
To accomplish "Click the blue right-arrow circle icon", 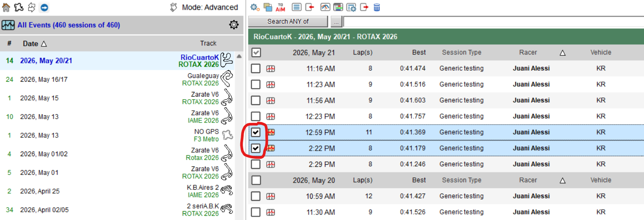I will click(x=44, y=7).
